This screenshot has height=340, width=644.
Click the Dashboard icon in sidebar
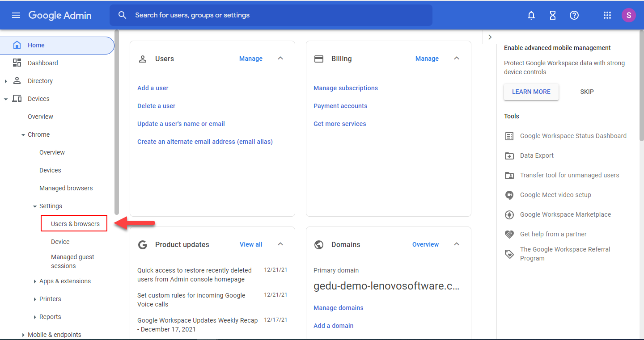point(17,63)
